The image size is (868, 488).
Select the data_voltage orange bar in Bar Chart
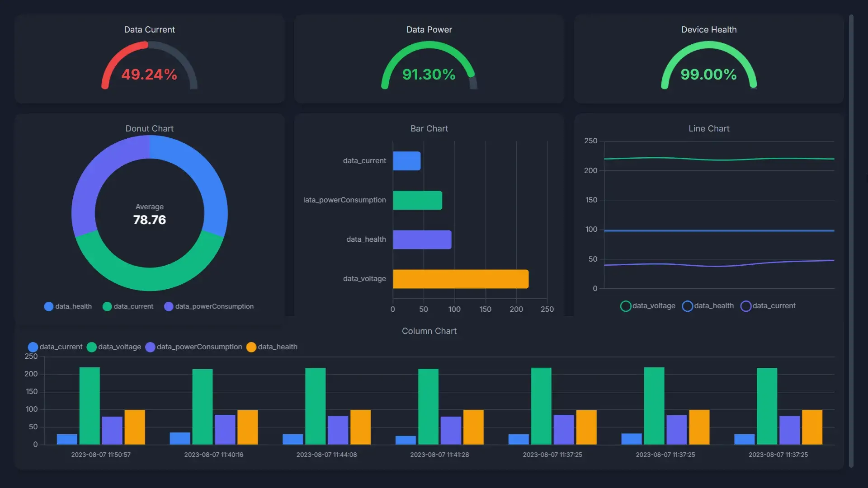tap(460, 278)
